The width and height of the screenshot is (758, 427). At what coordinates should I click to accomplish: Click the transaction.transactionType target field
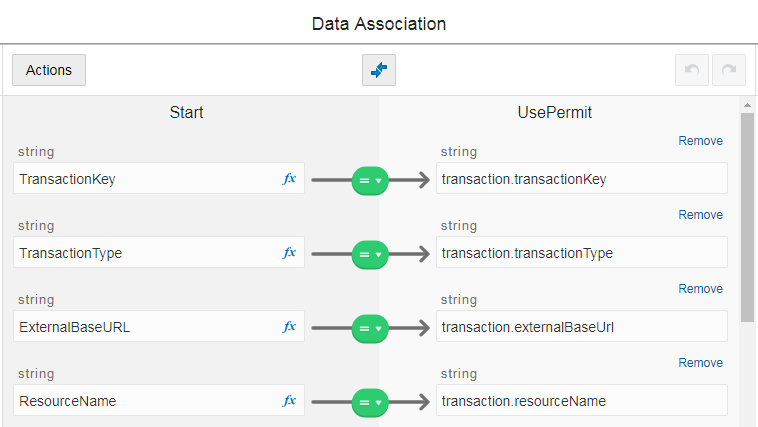[x=581, y=253]
